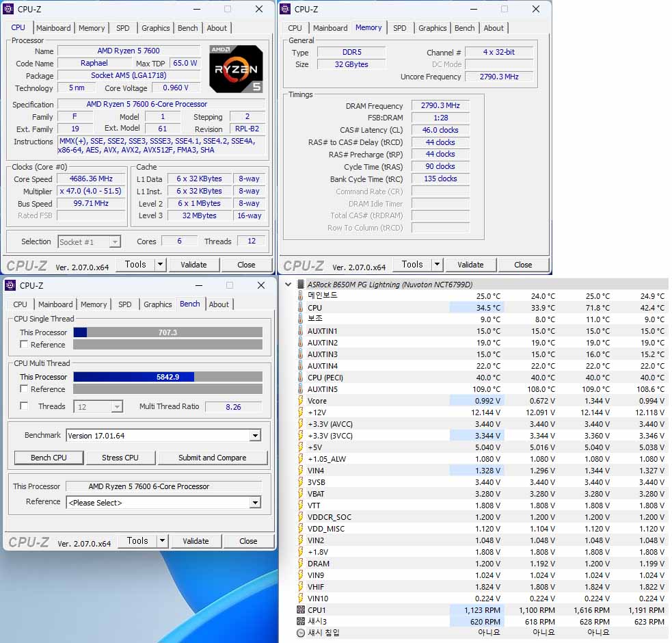Click the voltage icon on VHIF row
The height and width of the screenshot is (643, 672).
tap(300, 586)
